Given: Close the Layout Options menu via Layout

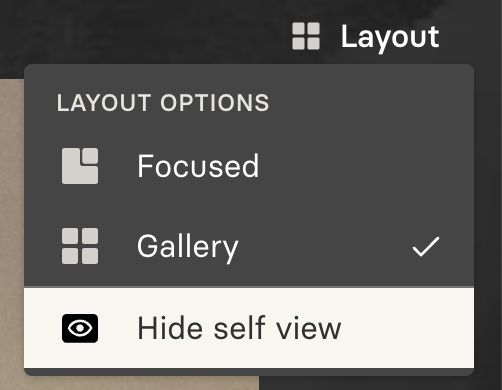Looking at the screenshot, I should click(x=366, y=36).
